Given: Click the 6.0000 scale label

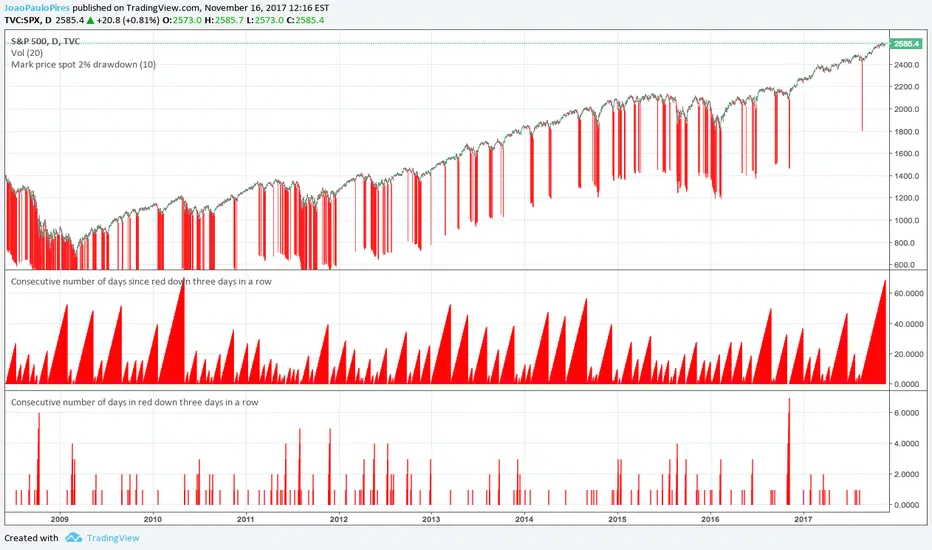Looking at the screenshot, I should click(908, 413).
